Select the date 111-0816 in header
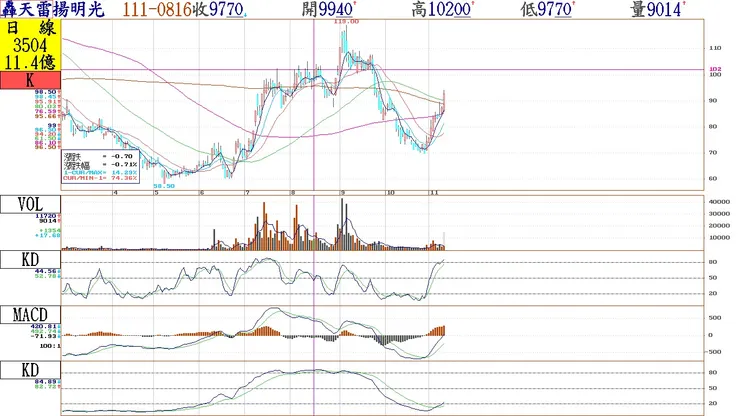740x416 pixels. point(157,9)
